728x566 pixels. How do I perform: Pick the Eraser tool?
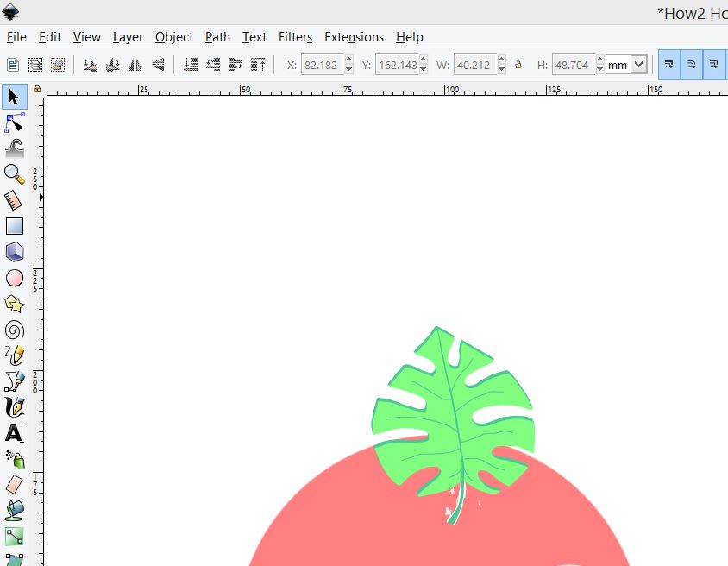[x=14, y=485]
